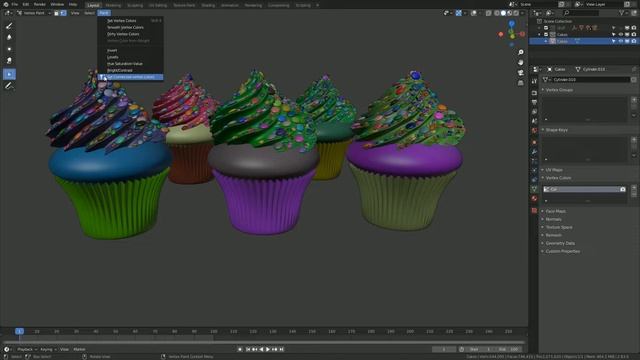
Task: Click the Play animation button
Action: [268, 349]
